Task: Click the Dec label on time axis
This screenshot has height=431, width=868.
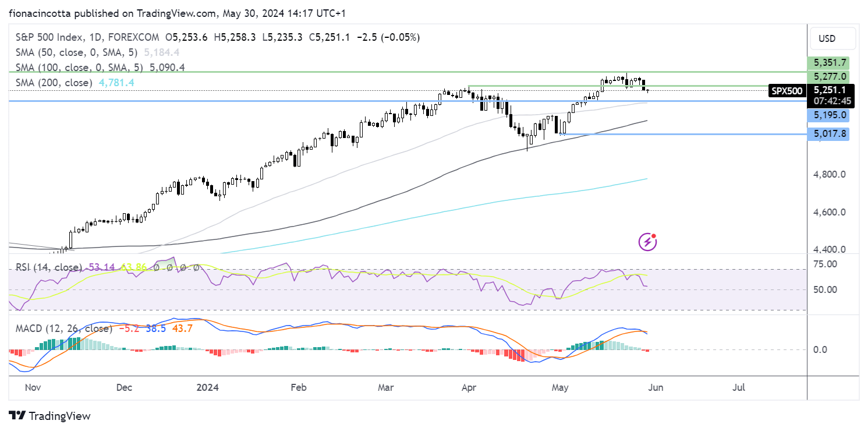Action: 124,387
